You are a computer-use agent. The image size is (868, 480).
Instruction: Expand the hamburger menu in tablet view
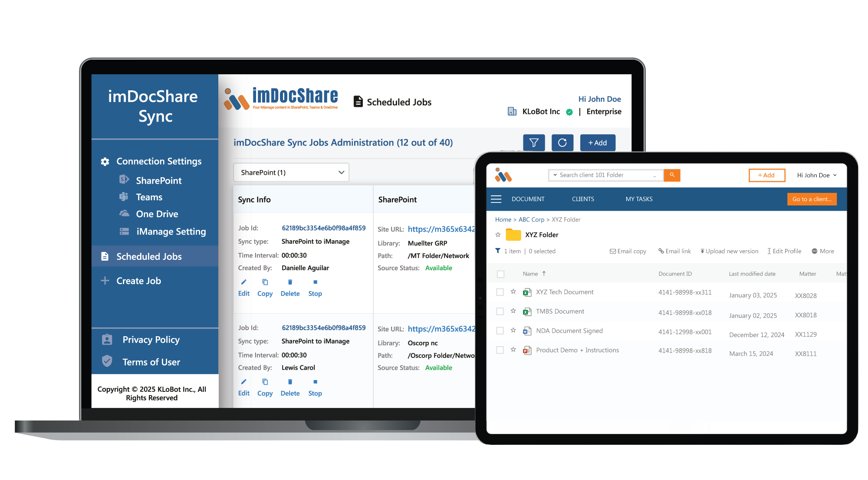point(496,198)
